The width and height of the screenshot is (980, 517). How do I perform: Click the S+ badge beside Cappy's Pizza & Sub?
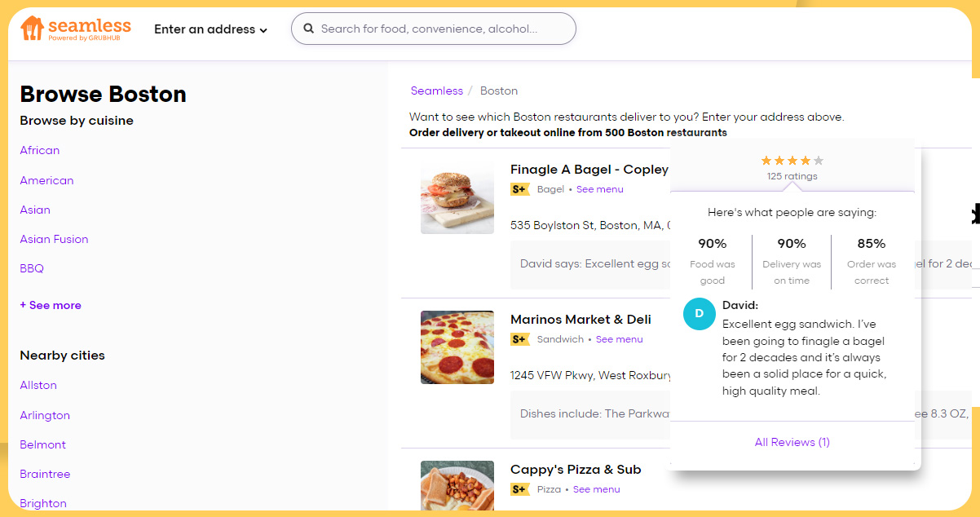click(519, 489)
